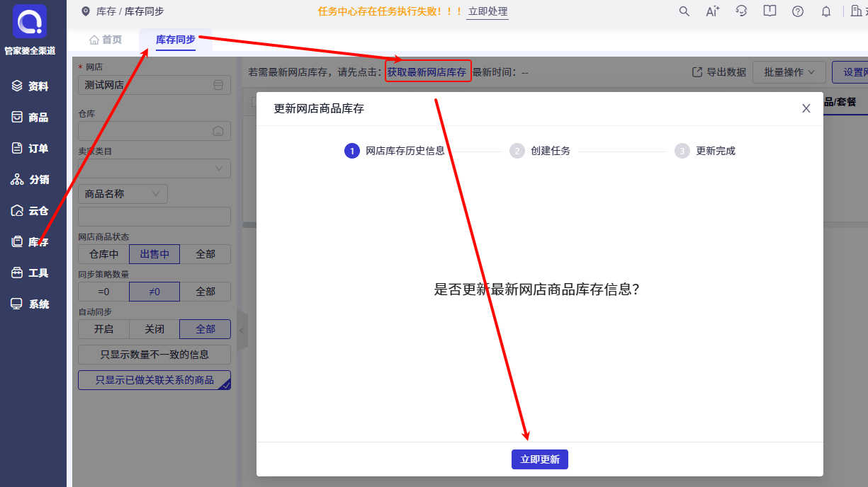Click the warehouse picker icon in 仓库 field
This screenshot has height=487, width=868.
coord(218,131)
